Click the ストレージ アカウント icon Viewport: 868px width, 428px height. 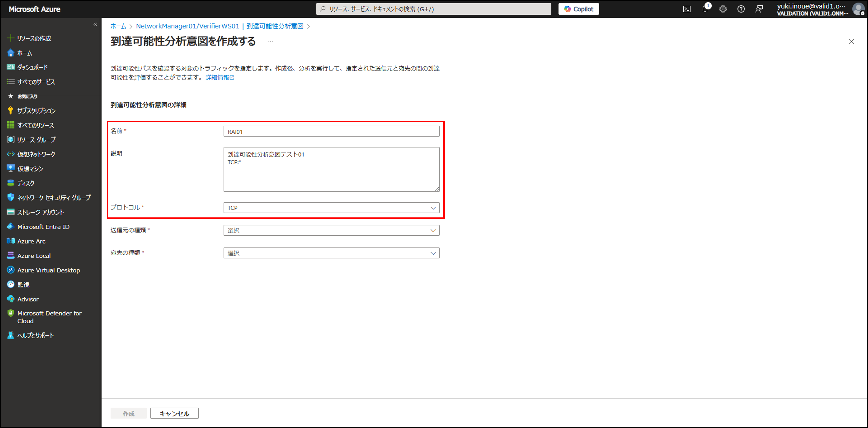point(11,212)
